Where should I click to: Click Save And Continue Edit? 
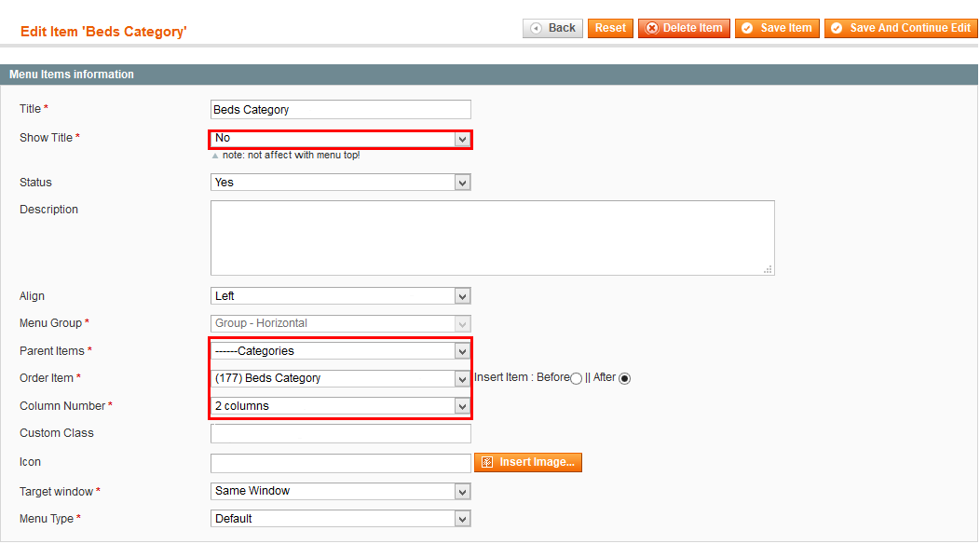pyautogui.click(x=901, y=28)
